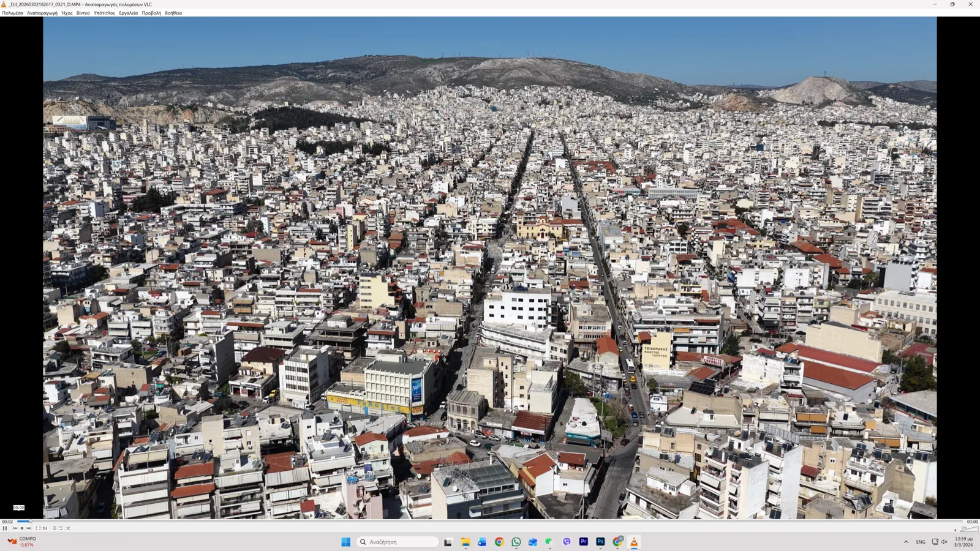The height and width of the screenshot is (551, 980).
Task: Click the Αναζήτηση taskbar search box
Action: (397, 542)
